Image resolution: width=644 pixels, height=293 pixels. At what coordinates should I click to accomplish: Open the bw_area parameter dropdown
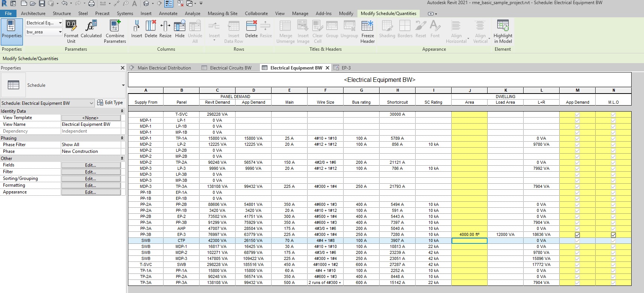tap(60, 32)
